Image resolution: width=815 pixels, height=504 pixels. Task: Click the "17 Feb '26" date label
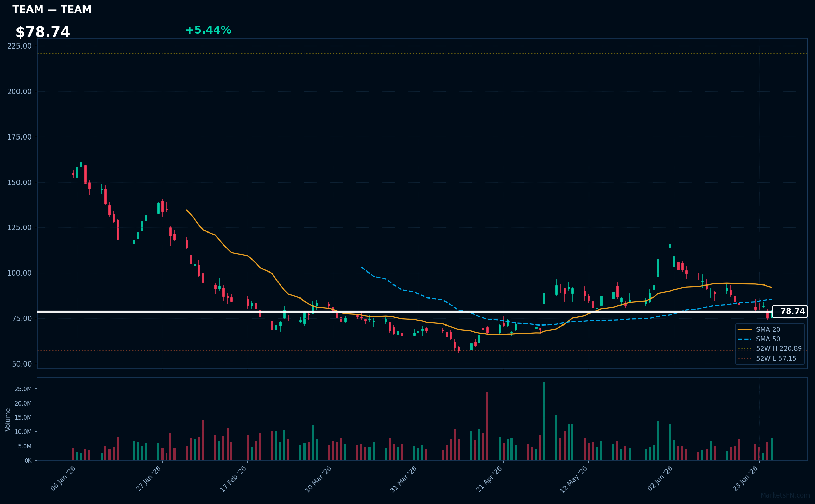click(233, 479)
